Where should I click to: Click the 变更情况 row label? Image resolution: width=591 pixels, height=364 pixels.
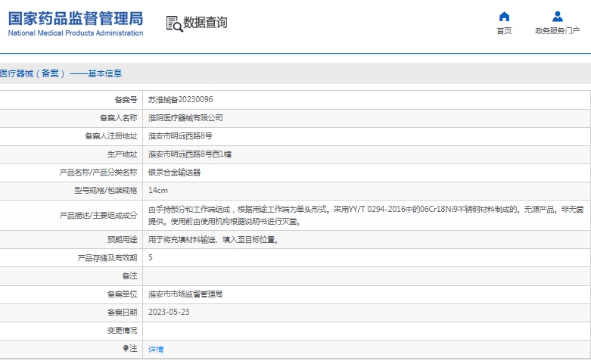tap(122, 330)
